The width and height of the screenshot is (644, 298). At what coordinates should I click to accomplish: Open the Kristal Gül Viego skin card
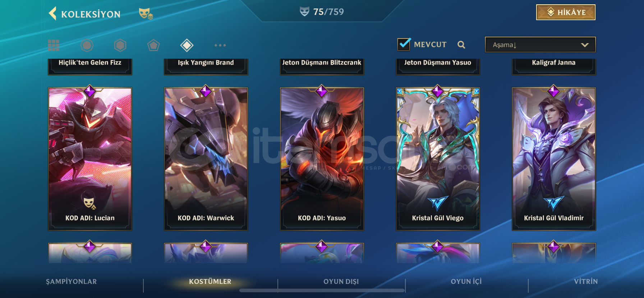[438, 159]
